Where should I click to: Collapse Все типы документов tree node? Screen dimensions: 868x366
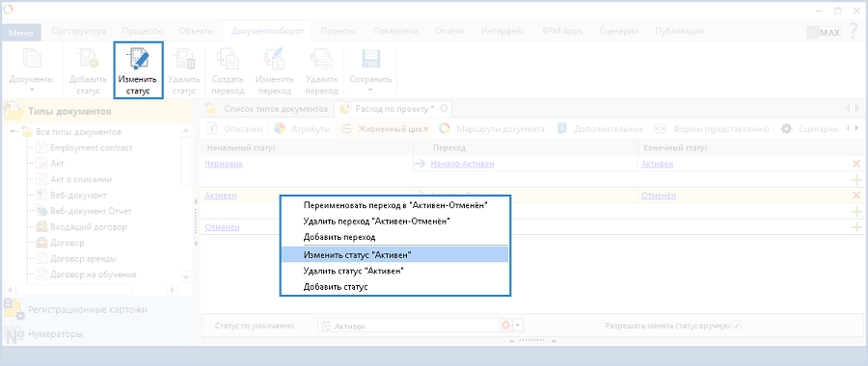tap(14, 132)
